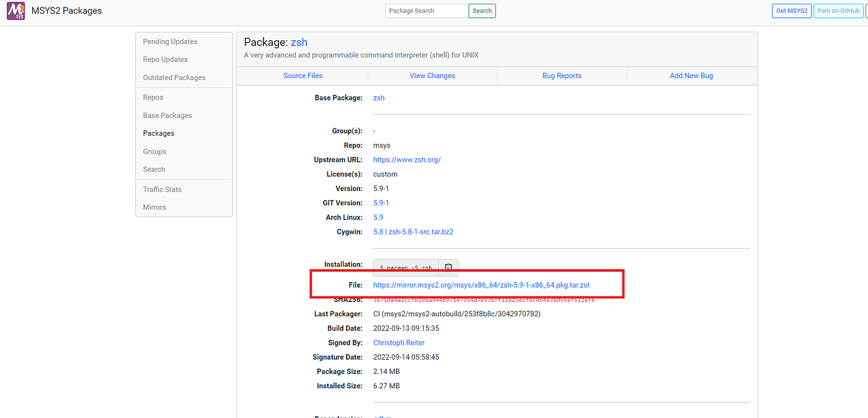Select Build Date 2022-09-13 09:15:35

[x=406, y=328]
